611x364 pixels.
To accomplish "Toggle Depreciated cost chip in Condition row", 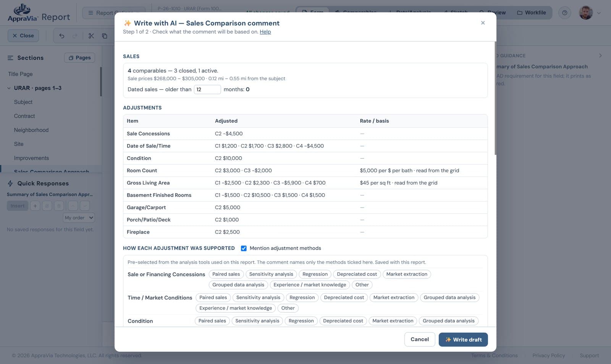I will (343, 321).
